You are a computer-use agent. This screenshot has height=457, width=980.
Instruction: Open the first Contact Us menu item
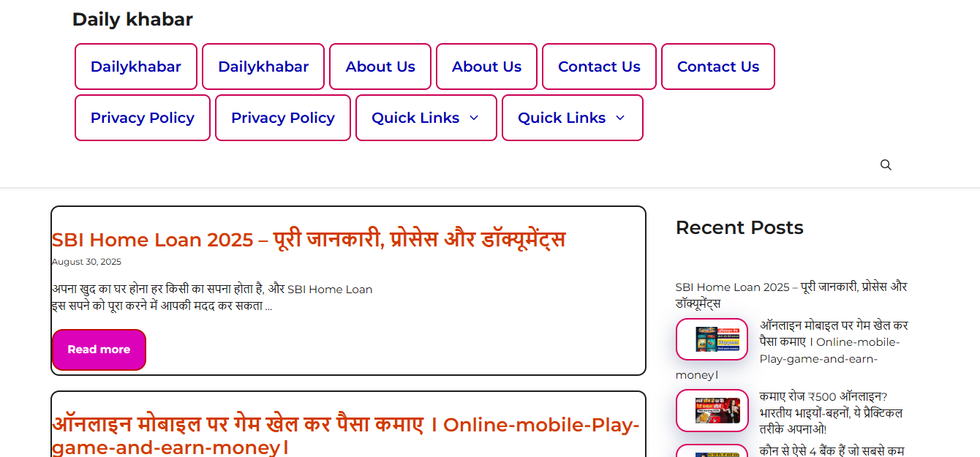599,67
